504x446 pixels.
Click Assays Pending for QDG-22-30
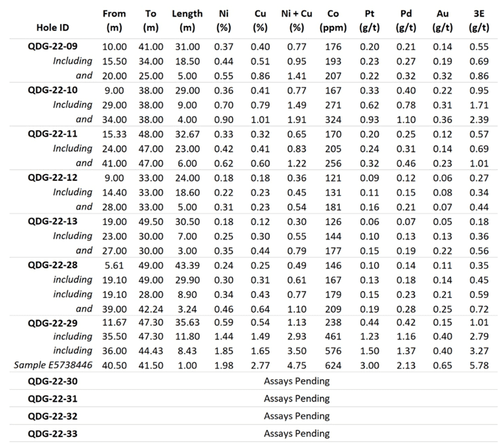click(x=297, y=381)
